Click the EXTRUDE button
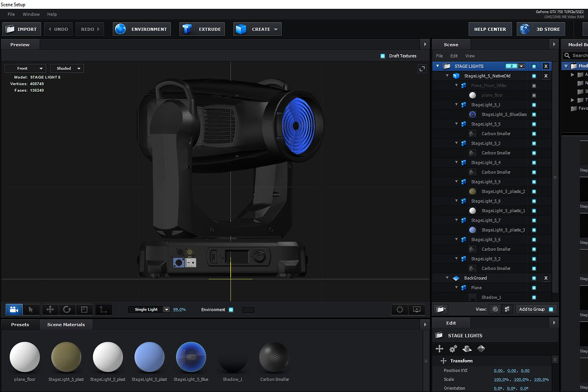Image resolution: width=588 pixels, height=392 pixels. point(202,29)
